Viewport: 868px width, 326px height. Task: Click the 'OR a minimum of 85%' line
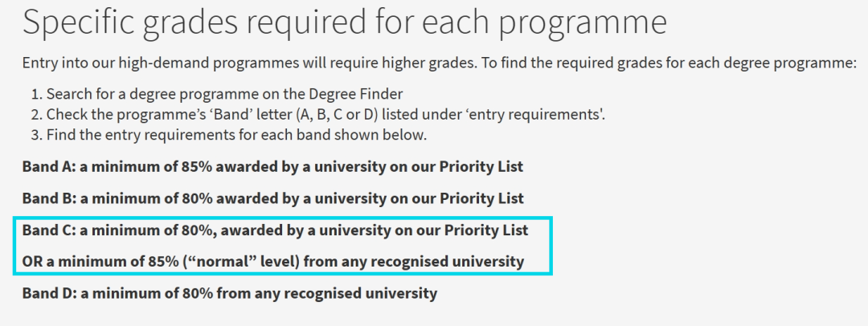tap(273, 261)
